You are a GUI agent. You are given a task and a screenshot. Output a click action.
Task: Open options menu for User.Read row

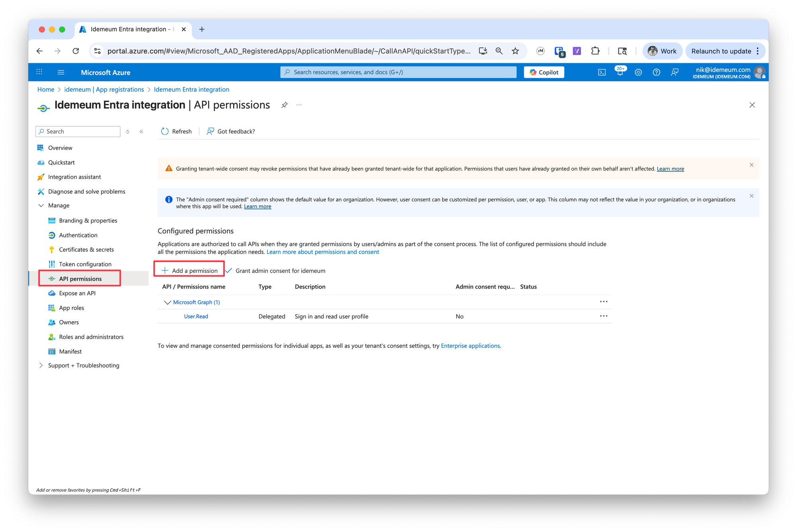coord(604,316)
